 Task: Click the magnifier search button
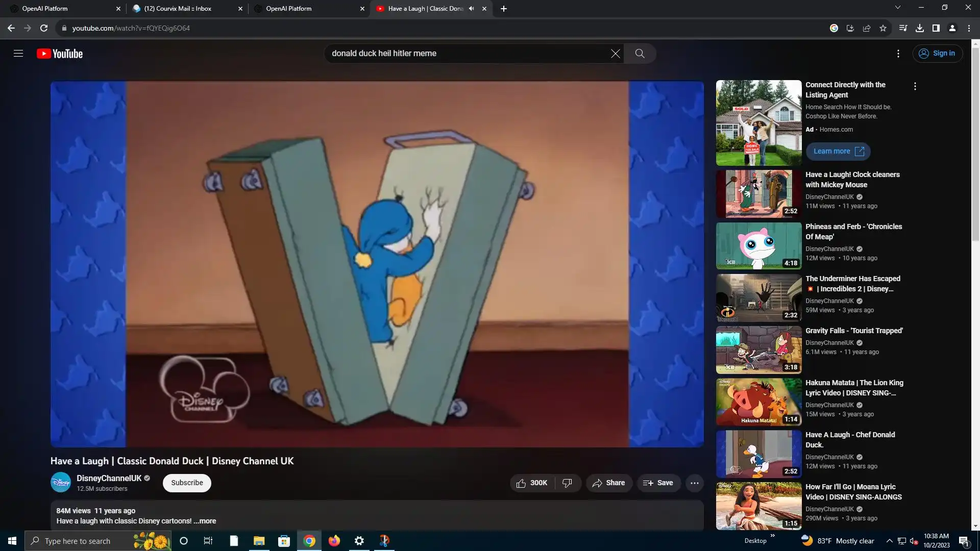(x=640, y=54)
